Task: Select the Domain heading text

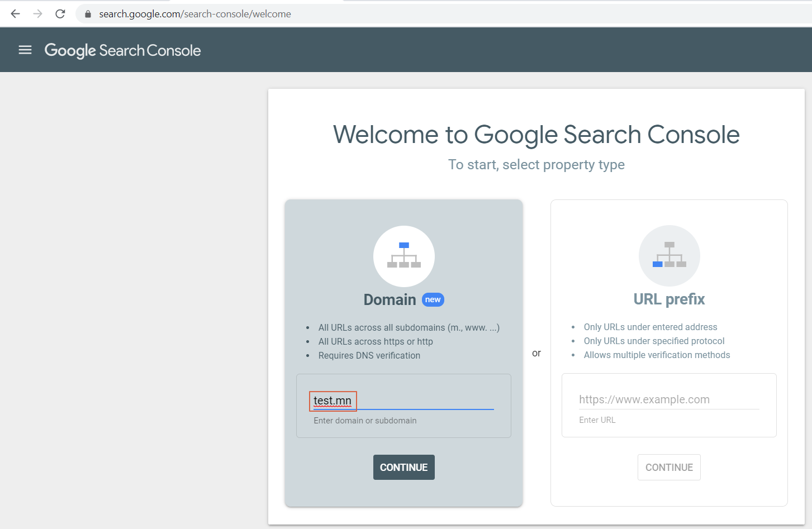Action: click(390, 300)
